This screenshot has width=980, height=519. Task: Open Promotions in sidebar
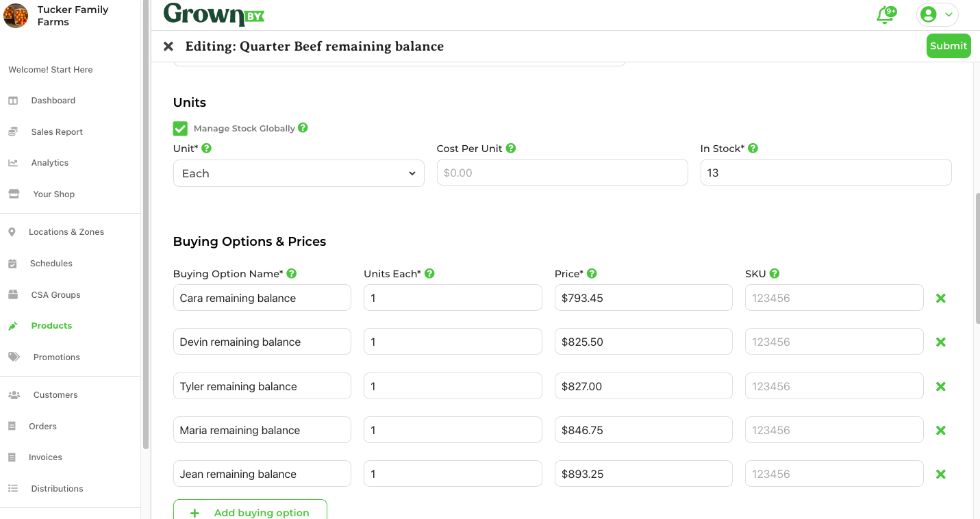pyautogui.click(x=56, y=357)
